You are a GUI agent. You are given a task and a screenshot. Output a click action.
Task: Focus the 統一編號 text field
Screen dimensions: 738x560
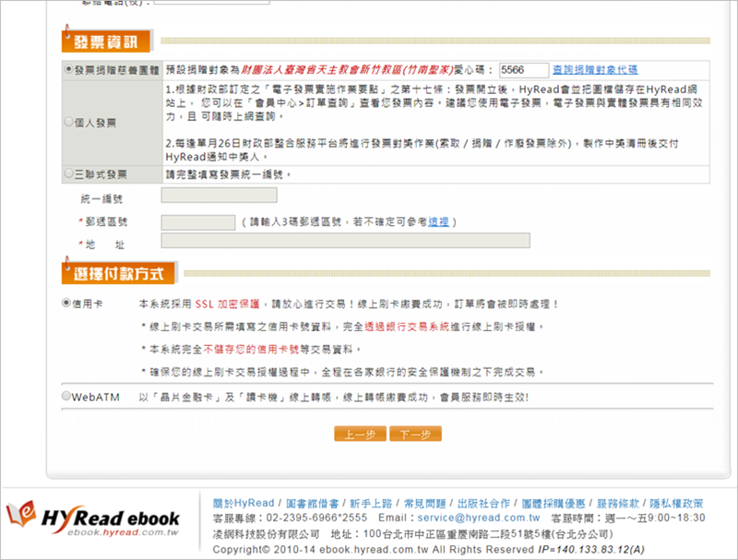click(219, 195)
